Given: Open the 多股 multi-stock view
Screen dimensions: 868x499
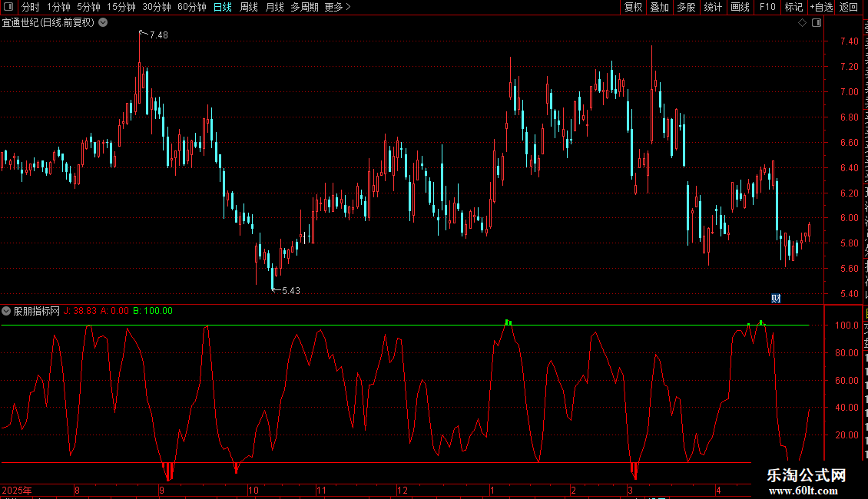Looking at the screenshot, I should click(x=687, y=7).
